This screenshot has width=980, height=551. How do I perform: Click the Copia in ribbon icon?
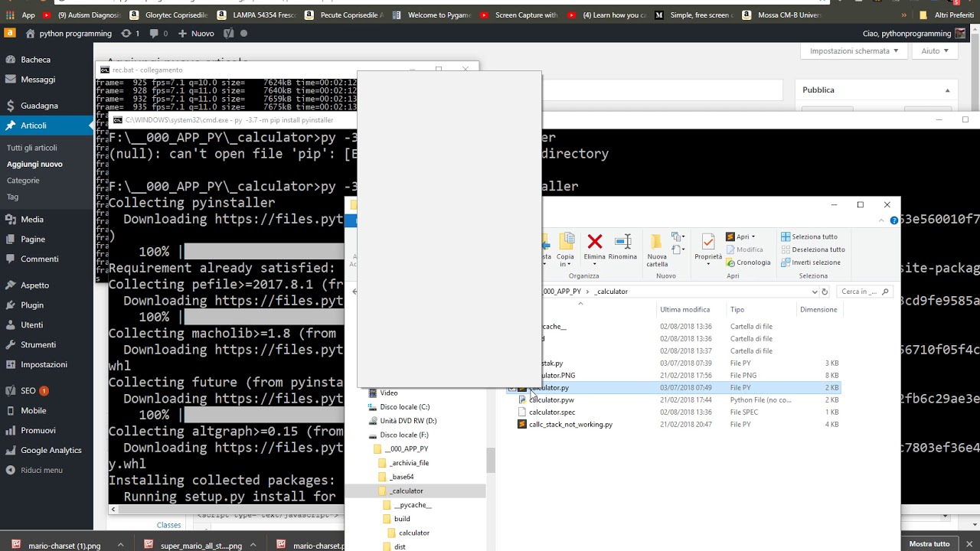[566, 242]
